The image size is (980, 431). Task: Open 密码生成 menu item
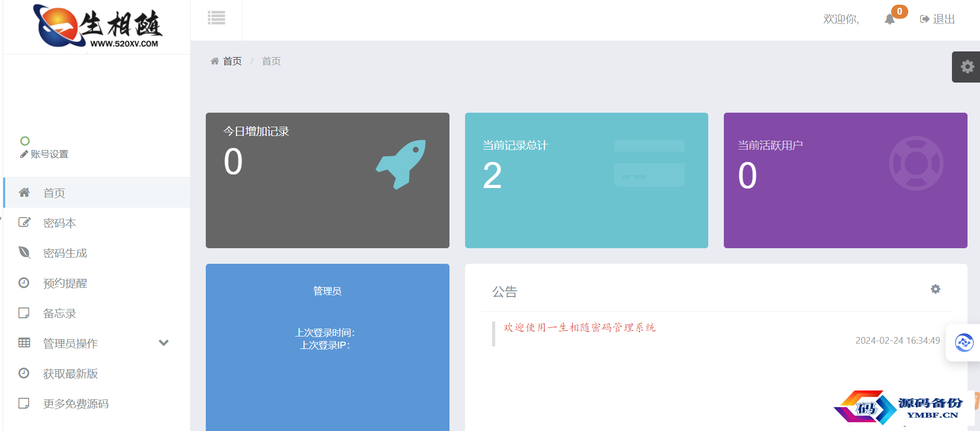[97, 253]
